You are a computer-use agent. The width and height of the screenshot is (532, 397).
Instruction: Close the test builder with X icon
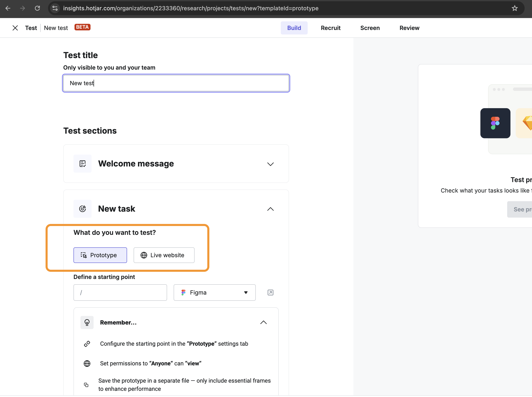(x=15, y=28)
